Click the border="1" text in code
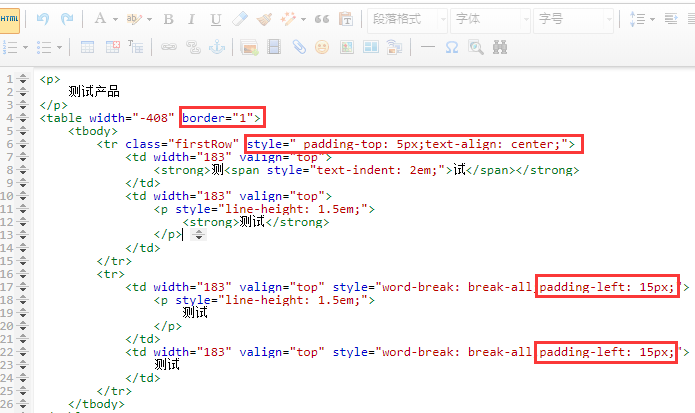The image size is (695, 413). (223, 118)
